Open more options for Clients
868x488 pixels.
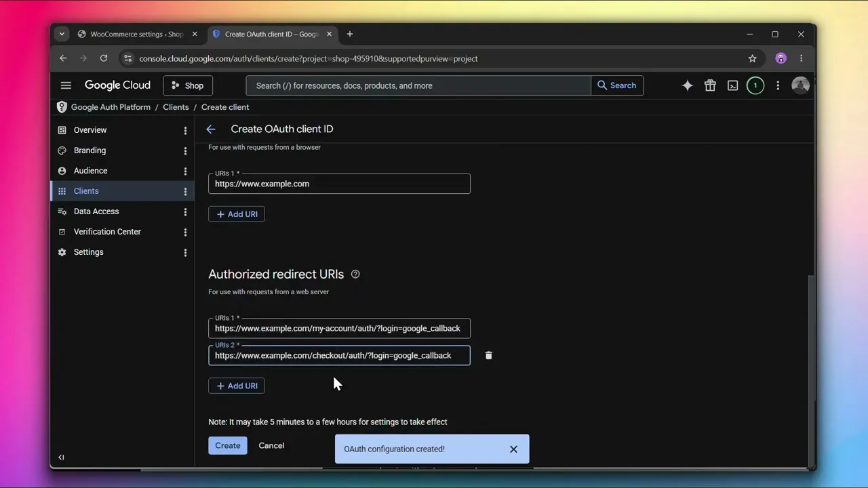point(185,191)
